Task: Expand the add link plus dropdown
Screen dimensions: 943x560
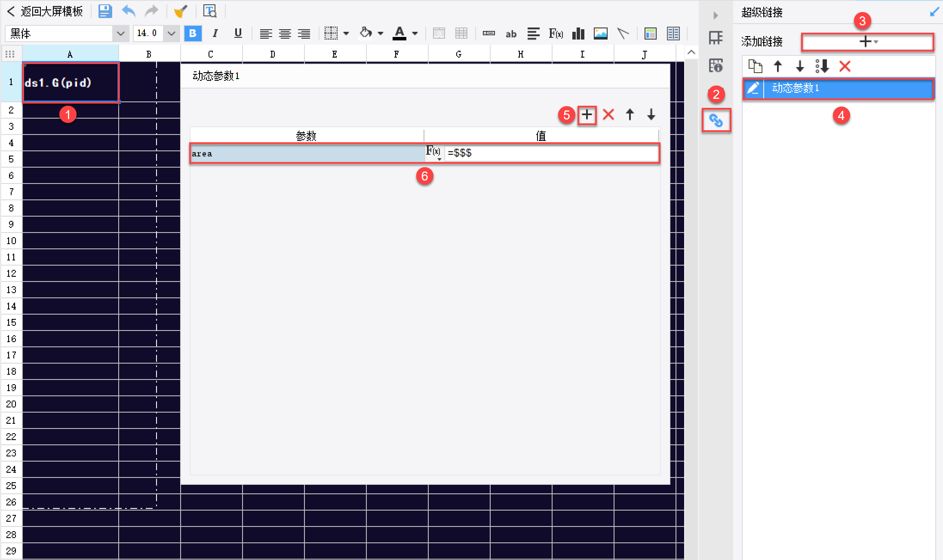Action: (x=868, y=42)
